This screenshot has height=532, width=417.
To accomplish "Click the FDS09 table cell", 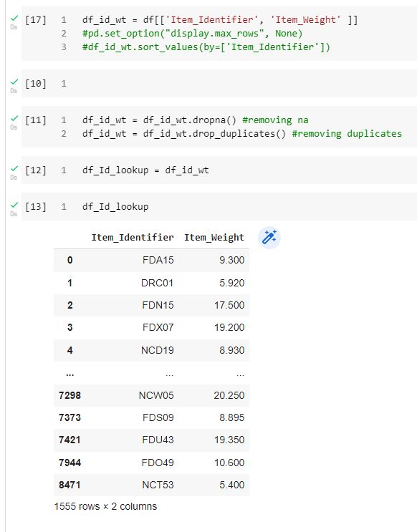I will (158, 417).
